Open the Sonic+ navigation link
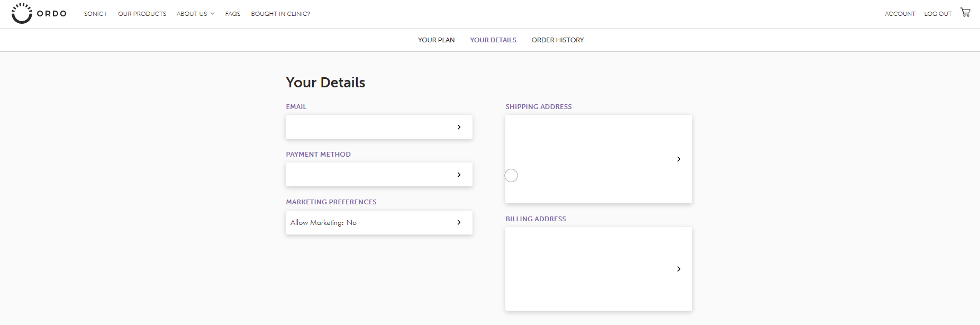Screen dimensions: 980x325 pos(96,14)
